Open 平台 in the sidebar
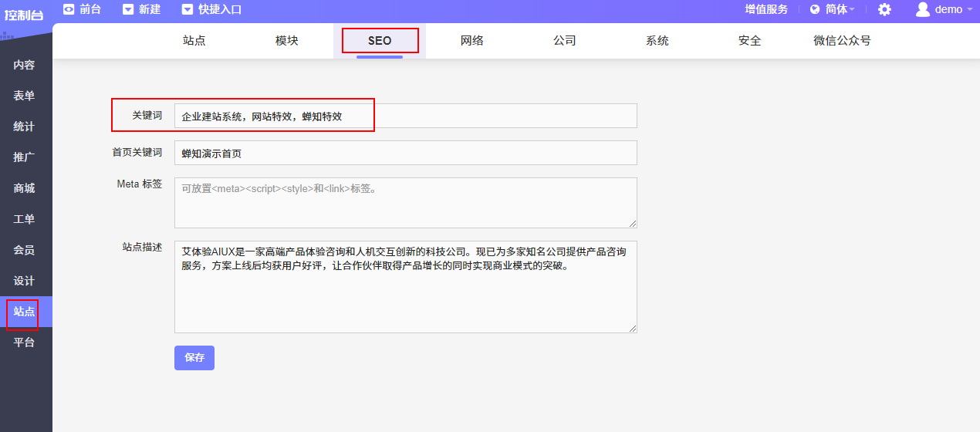980x432 pixels. coord(25,343)
